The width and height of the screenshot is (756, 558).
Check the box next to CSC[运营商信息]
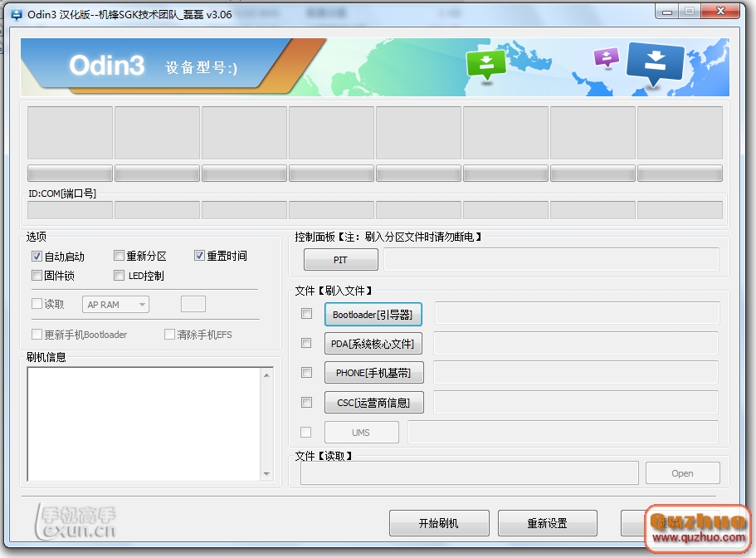306,402
